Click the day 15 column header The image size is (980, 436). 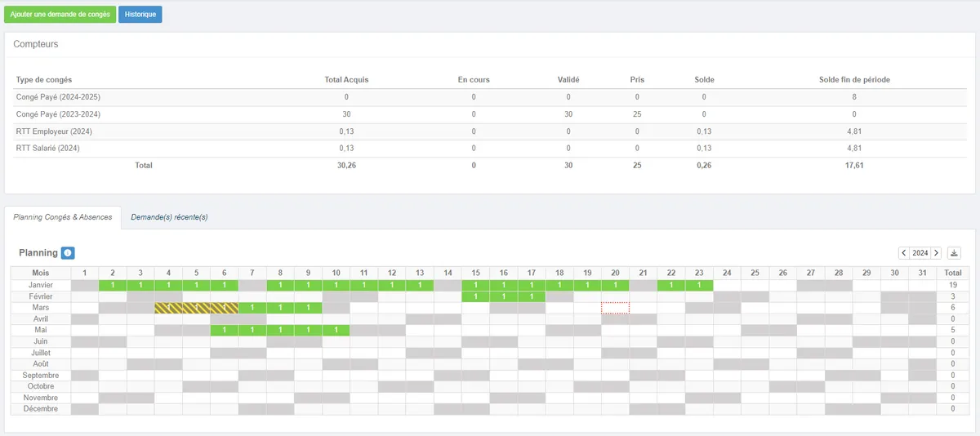coord(475,273)
